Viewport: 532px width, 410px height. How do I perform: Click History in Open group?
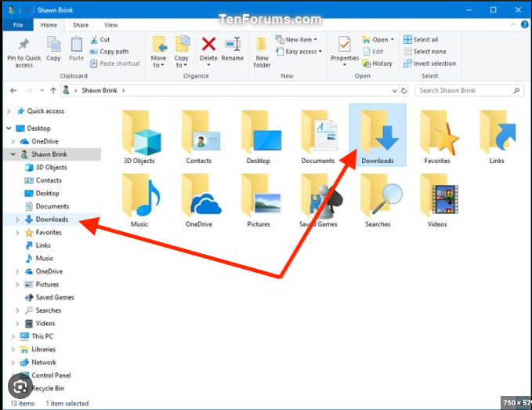coord(378,63)
